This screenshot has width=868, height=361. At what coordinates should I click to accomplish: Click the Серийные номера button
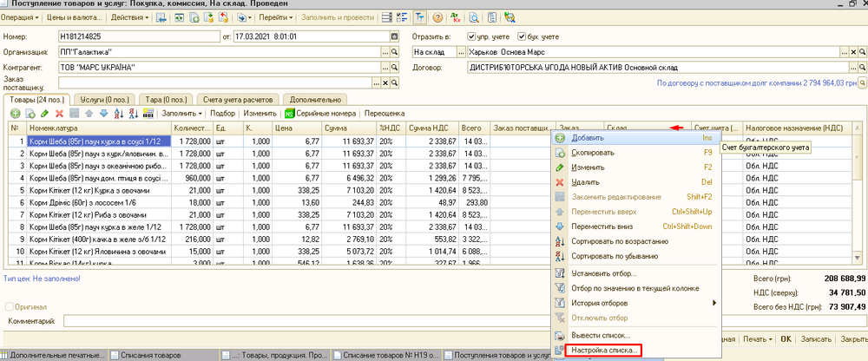pos(319,114)
